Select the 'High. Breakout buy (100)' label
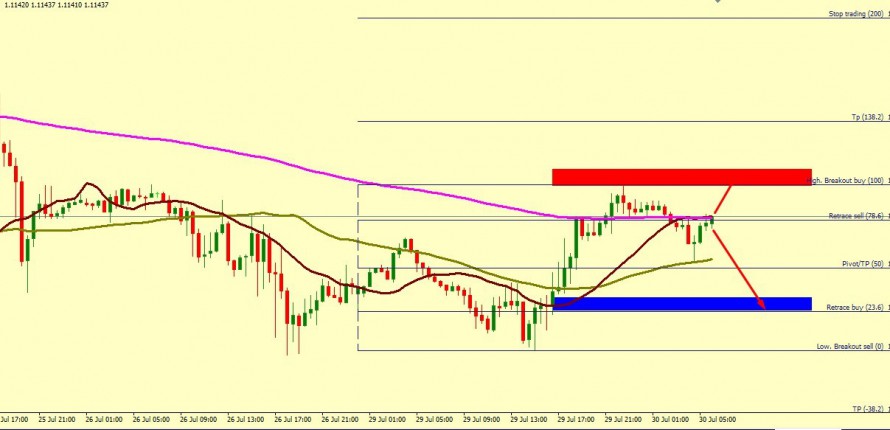Screen dimensions: 890x430 (849, 181)
